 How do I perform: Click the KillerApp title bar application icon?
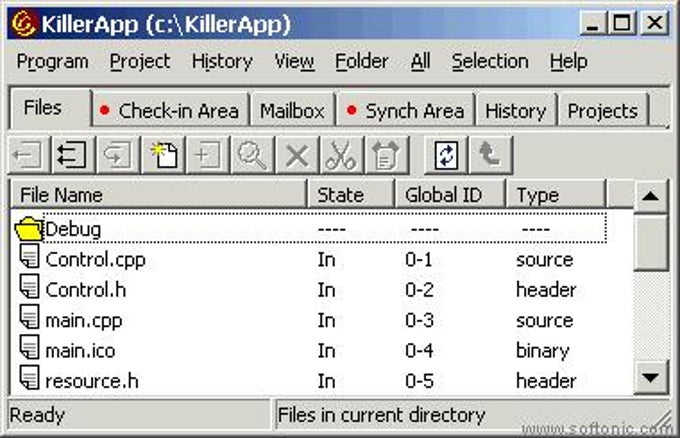coord(23,23)
